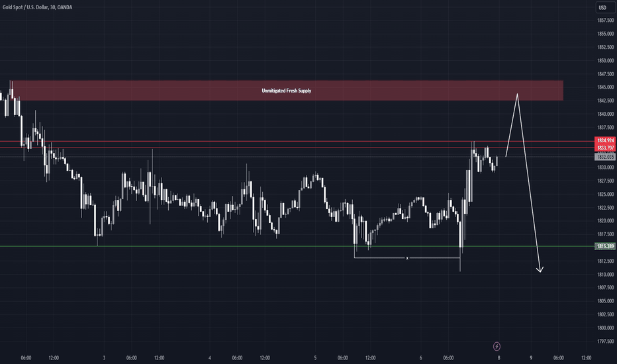
Task: Click the 1810.000 price axis value
Action: click(x=605, y=274)
